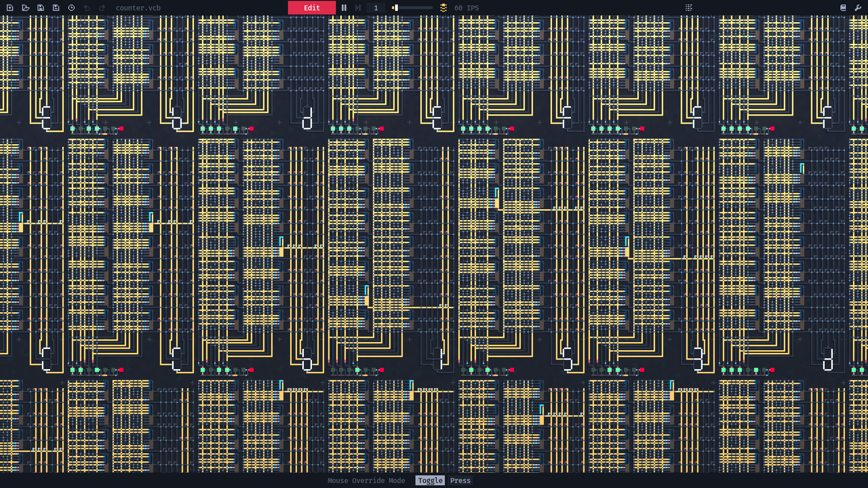Screen dimensions: 868x488
Task: Undo the last edit
Action: coord(87,8)
